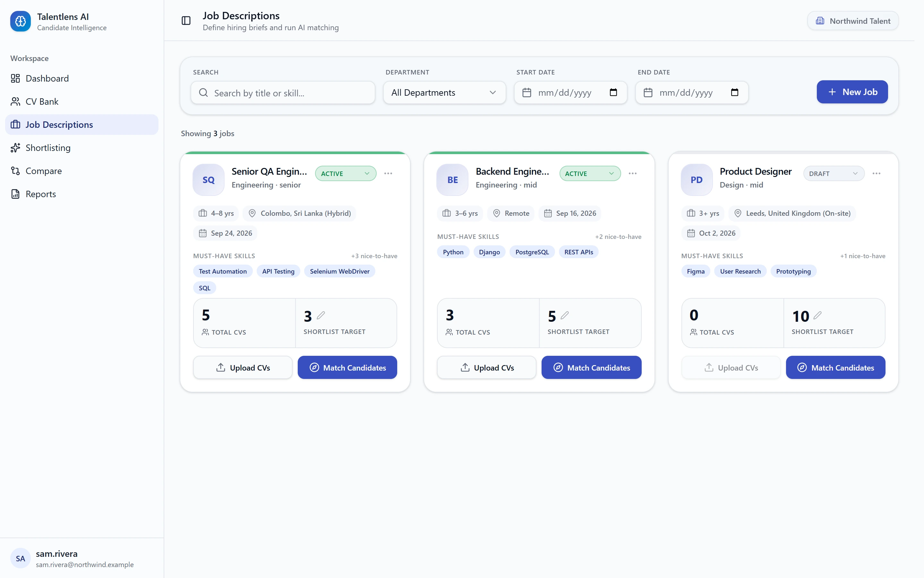The image size is (924, 578).
Task: Click sam.rivera@northwind.example email text
Action: [85, 565]
